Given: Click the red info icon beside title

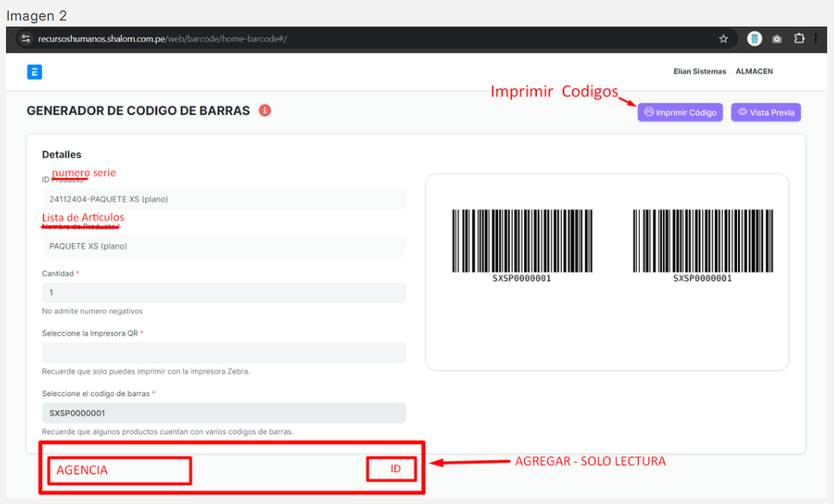Looking at the screenshot, I should pyautogui.click(x=265, y=110).
